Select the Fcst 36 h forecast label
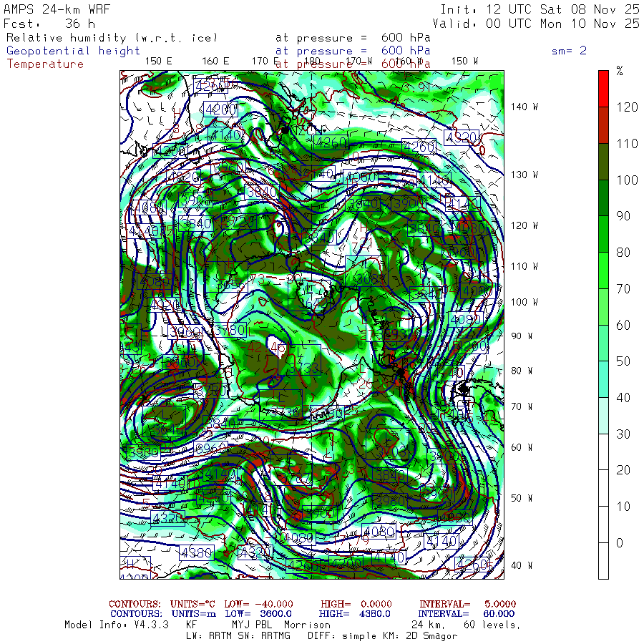This screenshot has height=644, width=644. (x=50, y=23)
